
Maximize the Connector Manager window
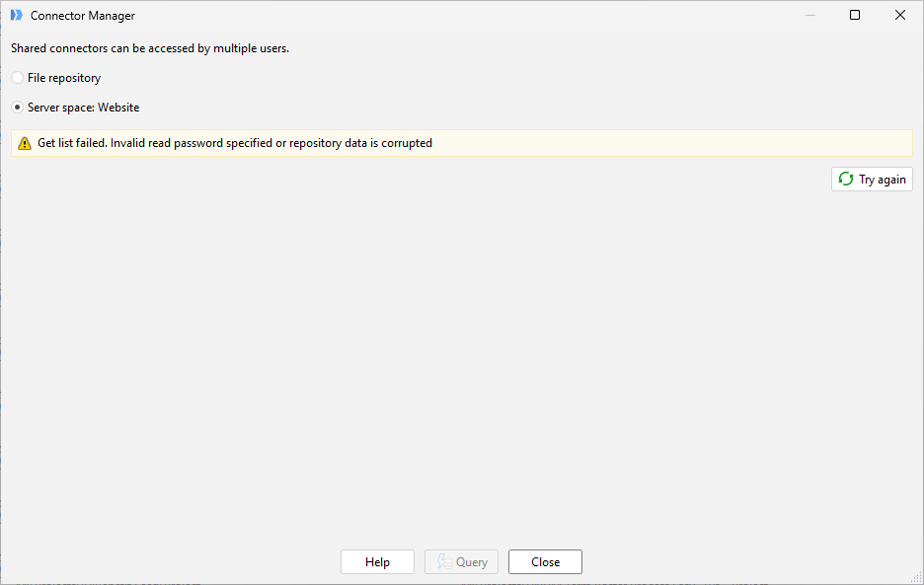(x=855, y=15)
